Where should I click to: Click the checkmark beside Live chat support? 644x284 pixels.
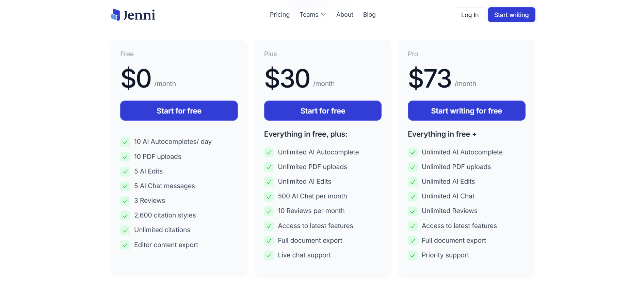pos(269,255)
